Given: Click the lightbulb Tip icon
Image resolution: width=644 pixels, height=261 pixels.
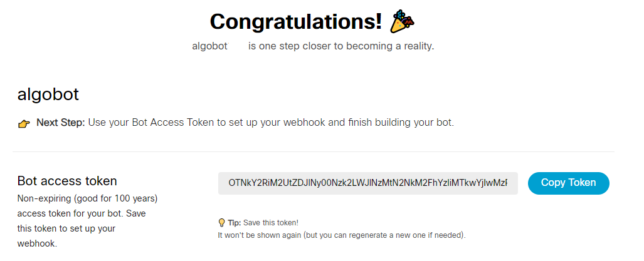Looking at the screenshot, I should pyautogui.click(x=221, y=223).
